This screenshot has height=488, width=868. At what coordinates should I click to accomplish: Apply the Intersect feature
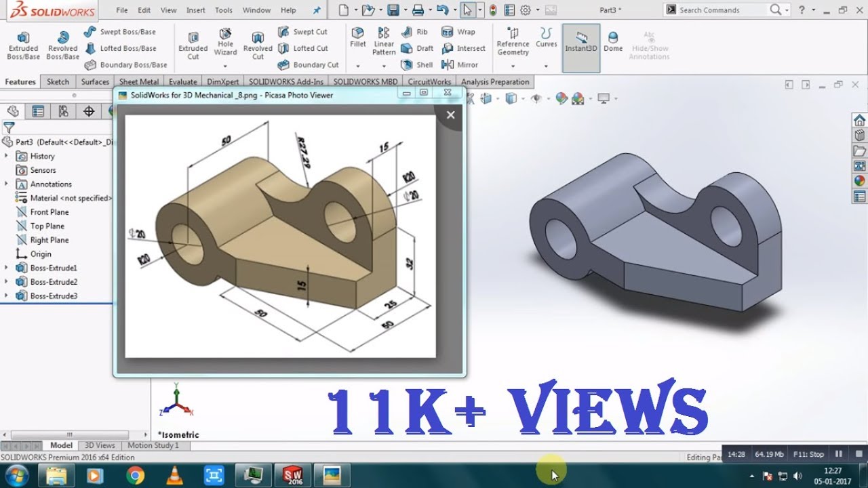pyautogui.click(x=463, y=48)
